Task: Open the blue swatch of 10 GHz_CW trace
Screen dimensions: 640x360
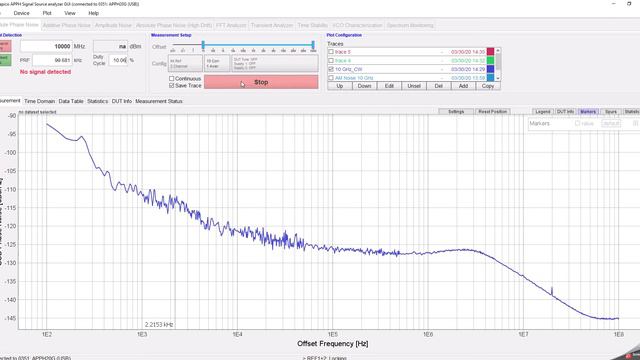Action: click(x=490, y=69)
